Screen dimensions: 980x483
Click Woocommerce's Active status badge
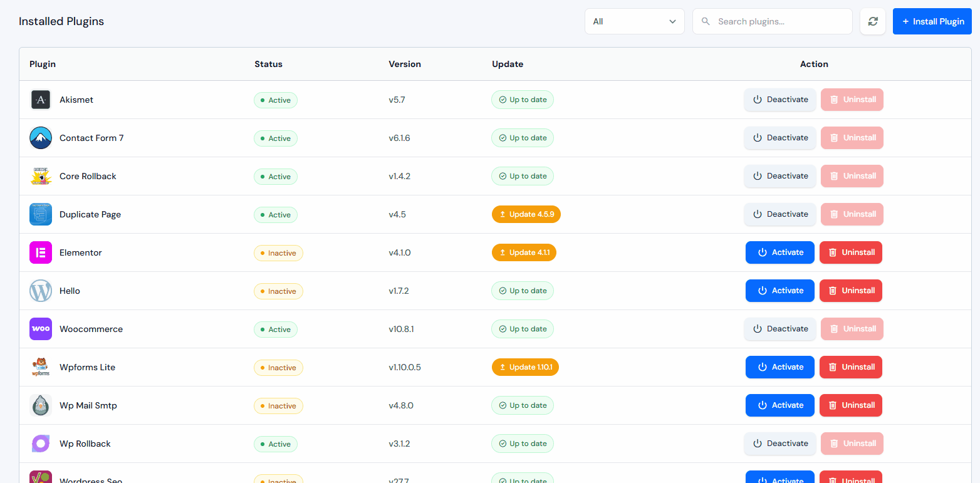click(276, 330)
